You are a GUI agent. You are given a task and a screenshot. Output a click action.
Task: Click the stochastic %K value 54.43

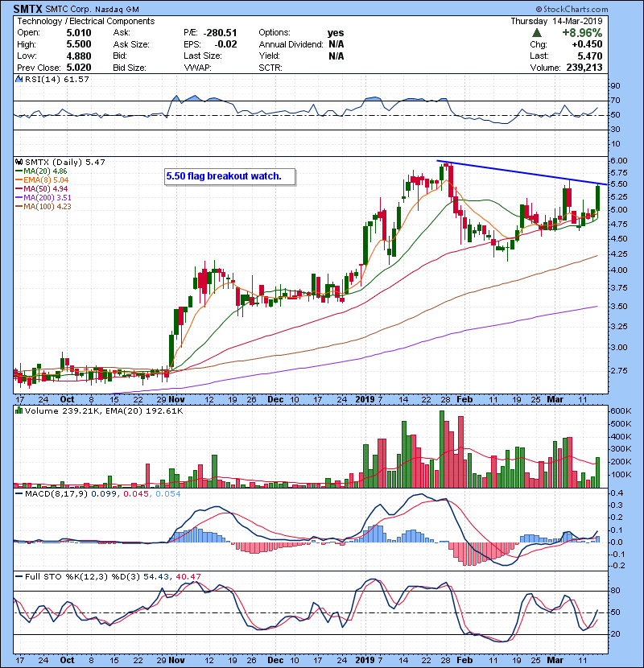tap(157, 576)
